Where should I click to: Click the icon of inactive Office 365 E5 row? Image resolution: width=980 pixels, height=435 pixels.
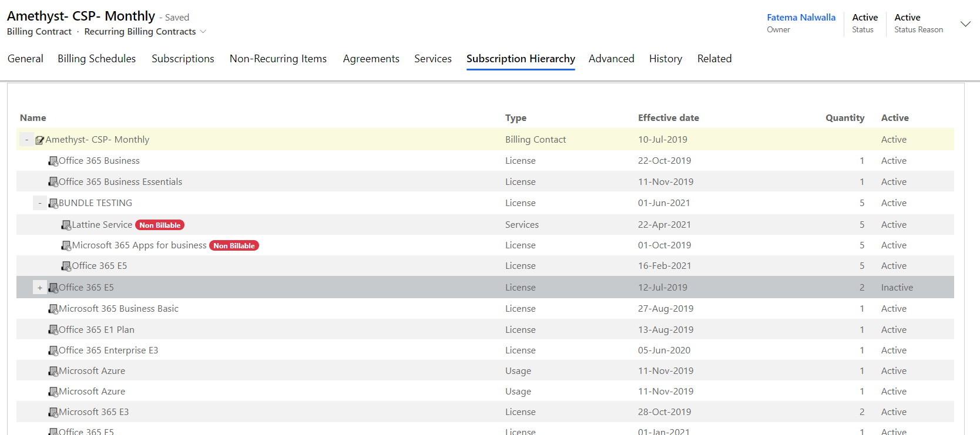[x=53, y=288]
